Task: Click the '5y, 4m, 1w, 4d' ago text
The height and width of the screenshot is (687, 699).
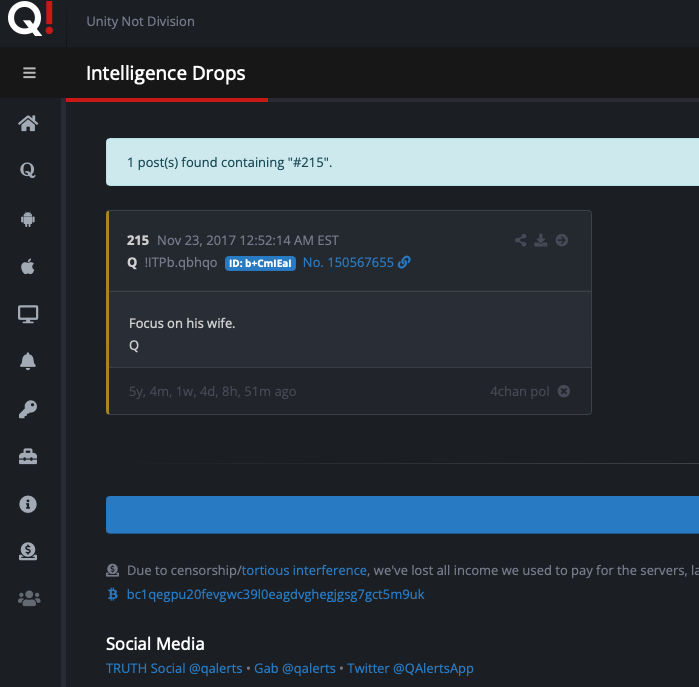Action: pos(212,391)
